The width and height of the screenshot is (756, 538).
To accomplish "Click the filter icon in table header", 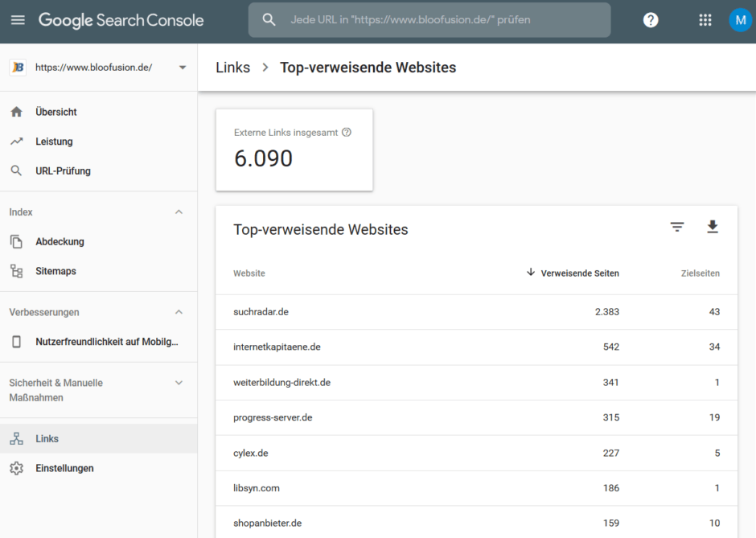I will (677, 227).
